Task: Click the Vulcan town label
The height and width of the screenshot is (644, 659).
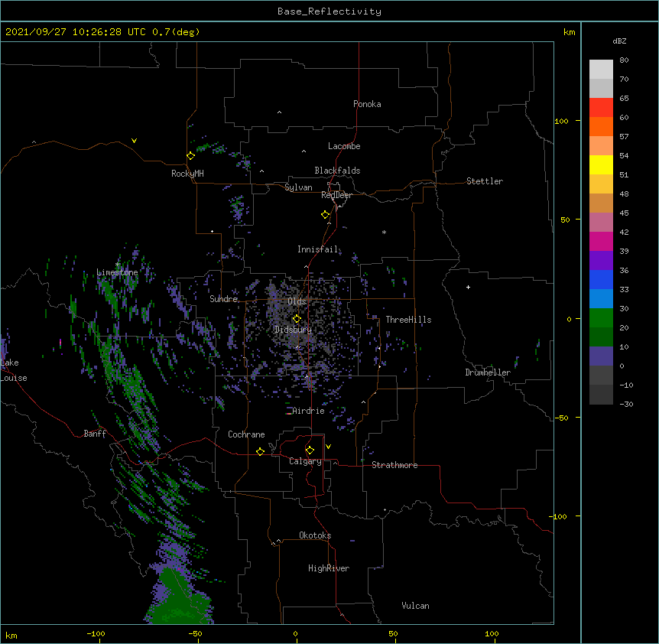Action: coord(415,606)
